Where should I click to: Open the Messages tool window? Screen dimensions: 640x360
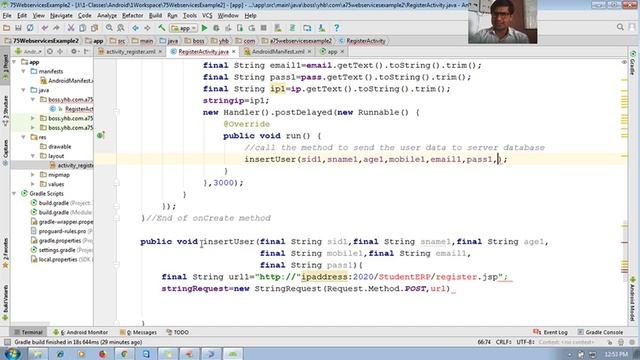[138, 332]
